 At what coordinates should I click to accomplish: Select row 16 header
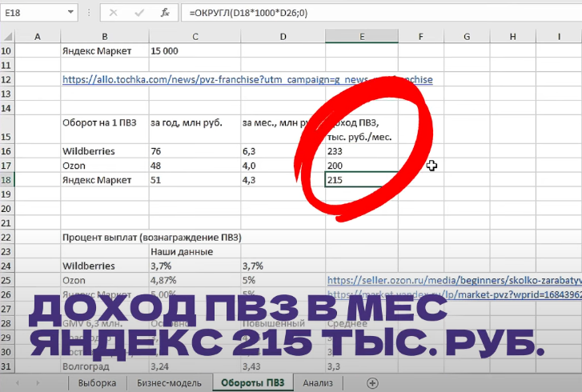[7, 151]
